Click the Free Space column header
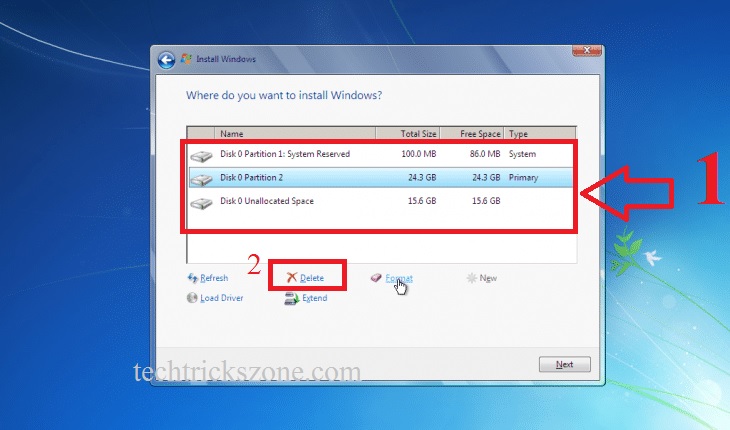 pos(471,133)
